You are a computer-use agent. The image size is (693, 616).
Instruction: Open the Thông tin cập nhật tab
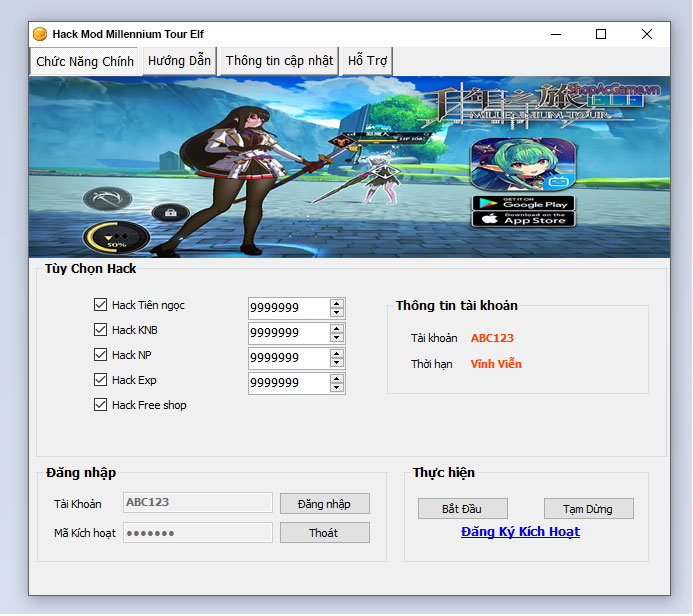[x=279, y=61]
